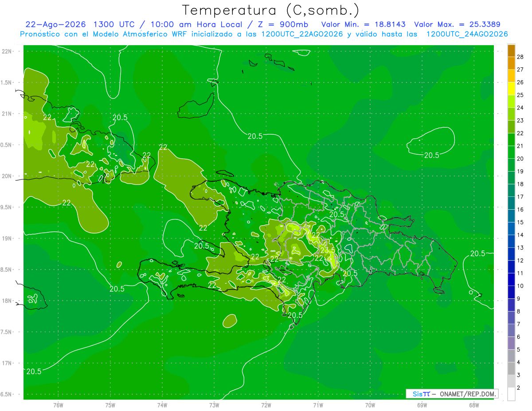Click the "69W" longitude axis label

[x=422, y=405]
